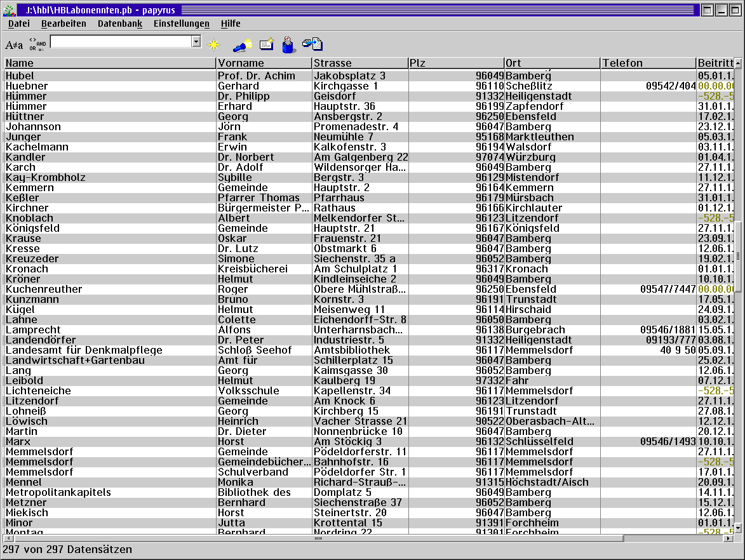Click the Beitritt column header
745x560 pixels.
coord(715,63)
